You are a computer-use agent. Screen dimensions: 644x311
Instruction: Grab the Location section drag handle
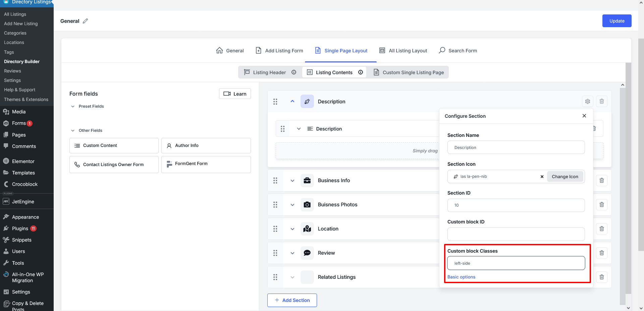275,229
